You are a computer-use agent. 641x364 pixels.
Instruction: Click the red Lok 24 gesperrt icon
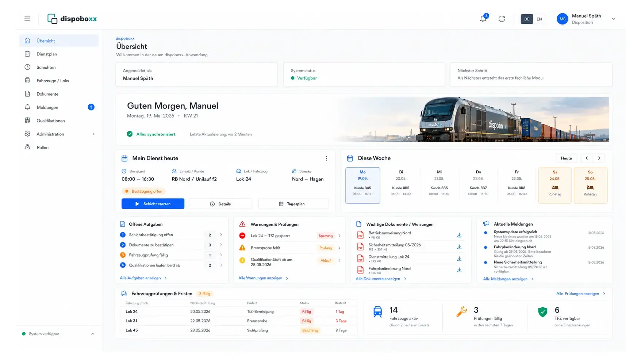pos(242,236)
